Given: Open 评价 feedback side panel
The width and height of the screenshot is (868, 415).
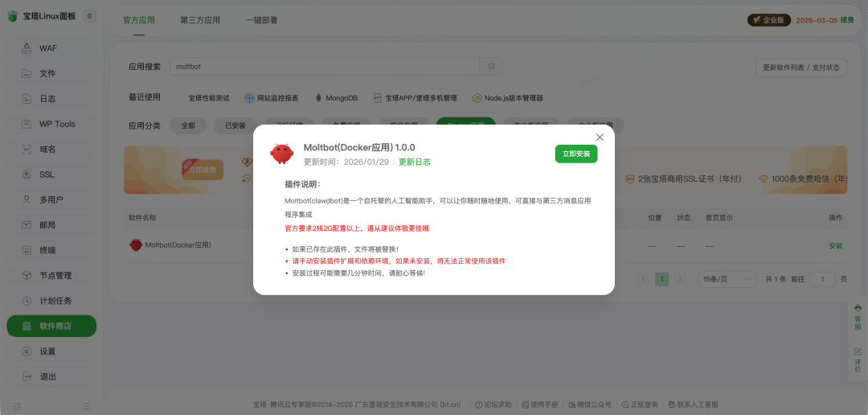Looking at the screenshot, I should click(x=858, y=360).
